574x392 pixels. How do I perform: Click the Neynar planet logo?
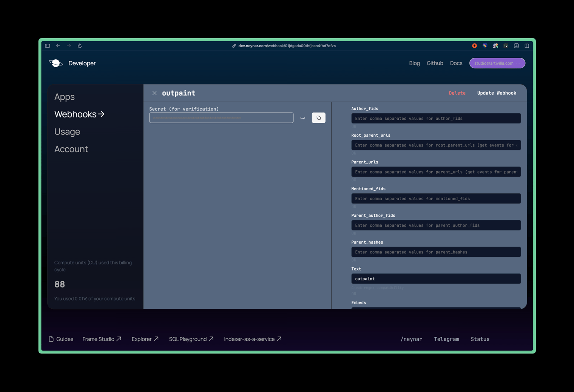[56, 63]
